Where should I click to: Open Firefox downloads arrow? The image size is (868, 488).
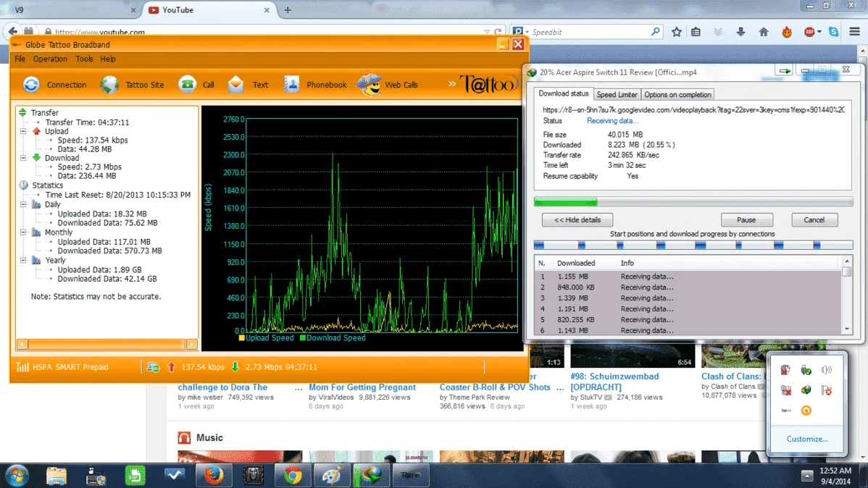740,32
